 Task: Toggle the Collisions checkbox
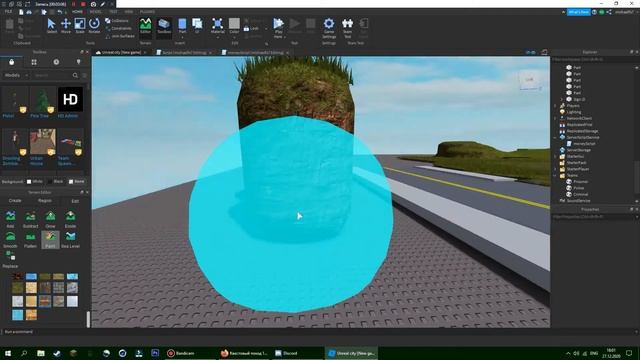pyautogui.click(x=118, y=21)
